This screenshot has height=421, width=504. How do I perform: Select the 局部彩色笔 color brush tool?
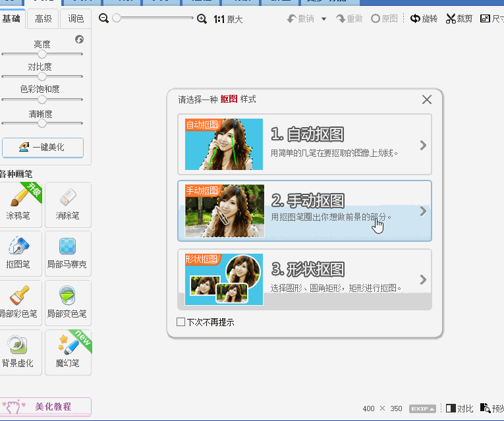coord(19,302)
